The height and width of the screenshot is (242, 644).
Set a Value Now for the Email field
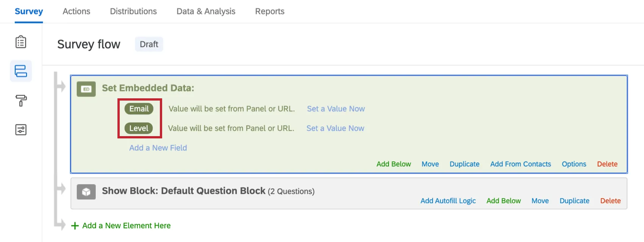[336, 109]
